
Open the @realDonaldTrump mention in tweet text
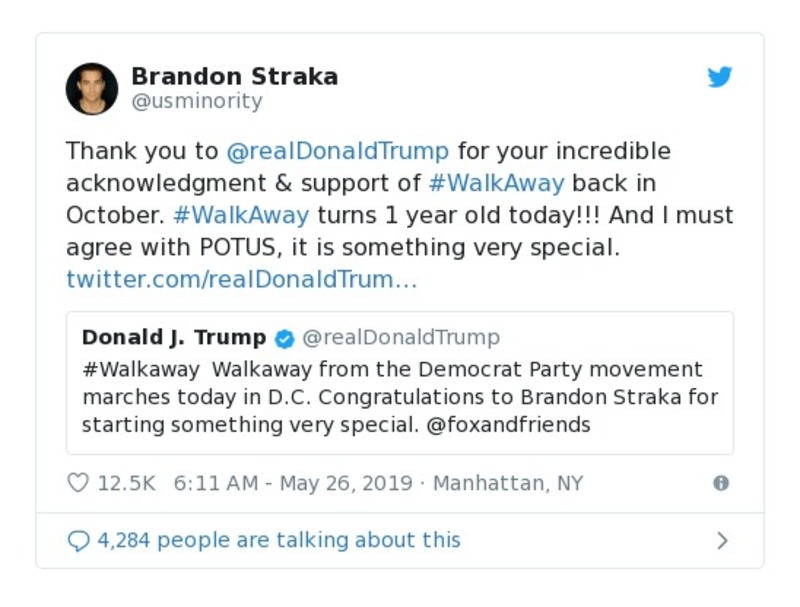(x=337, y=151)
